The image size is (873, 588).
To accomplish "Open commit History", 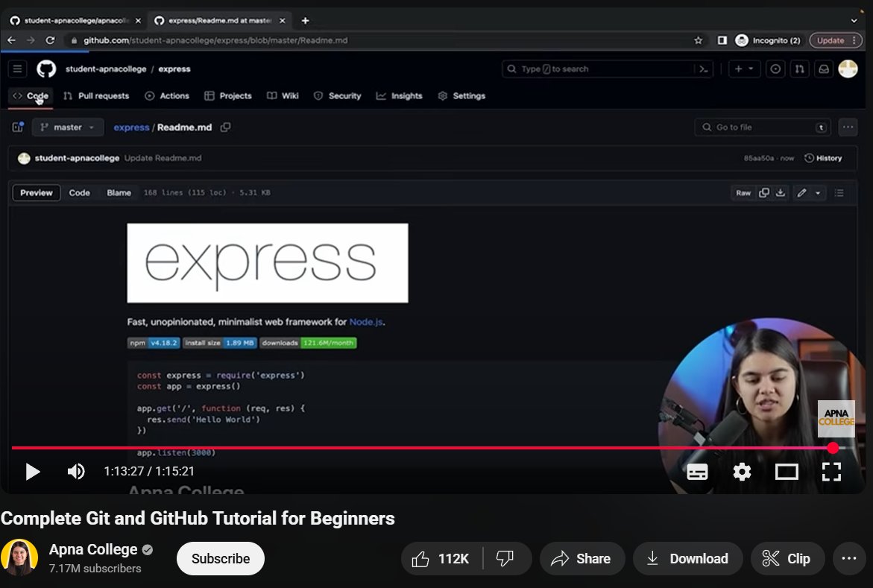I will [x=824, y=158].
